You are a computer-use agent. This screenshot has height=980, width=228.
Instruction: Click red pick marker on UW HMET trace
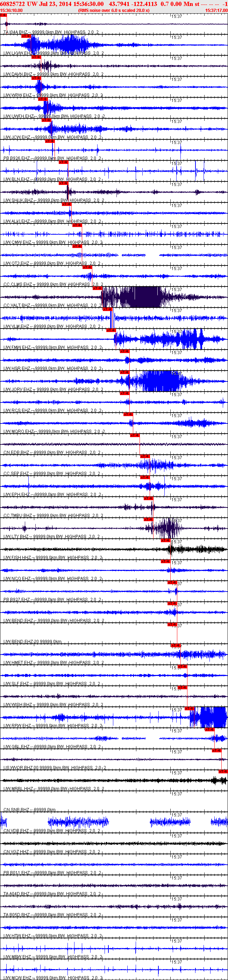pyautogui.click(x=176, y=645)
